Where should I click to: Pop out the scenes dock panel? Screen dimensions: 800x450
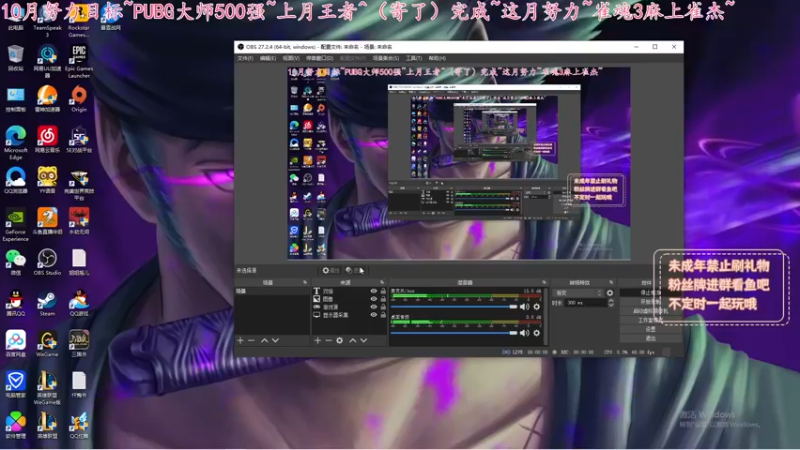pyautogui.click(x=305, y=282)
